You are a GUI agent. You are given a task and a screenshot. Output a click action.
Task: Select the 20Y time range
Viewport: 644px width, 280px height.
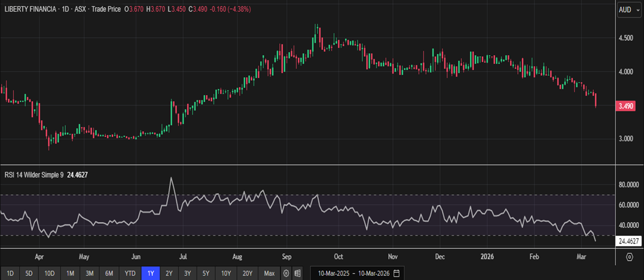pyautogui.click(x=247, y=273)
